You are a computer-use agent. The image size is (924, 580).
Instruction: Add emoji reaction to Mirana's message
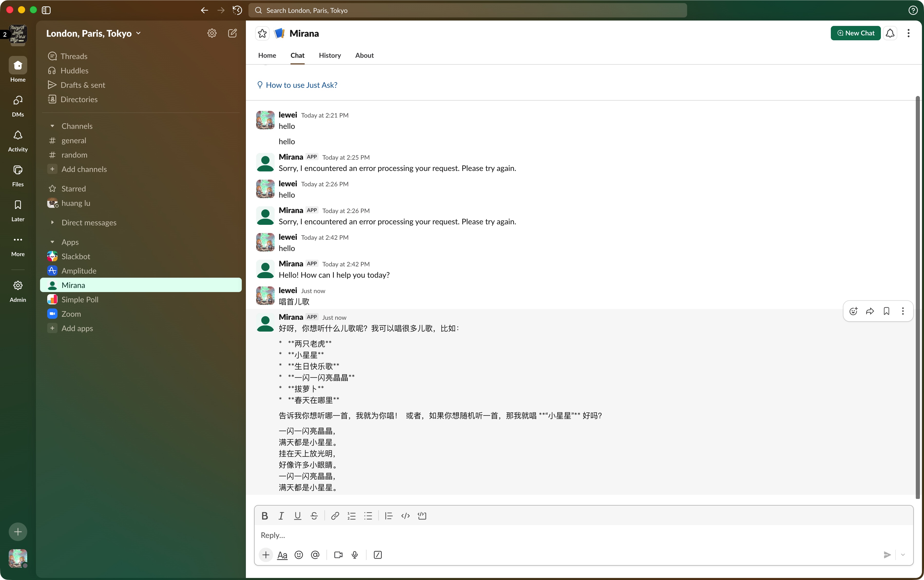point(853,311)
